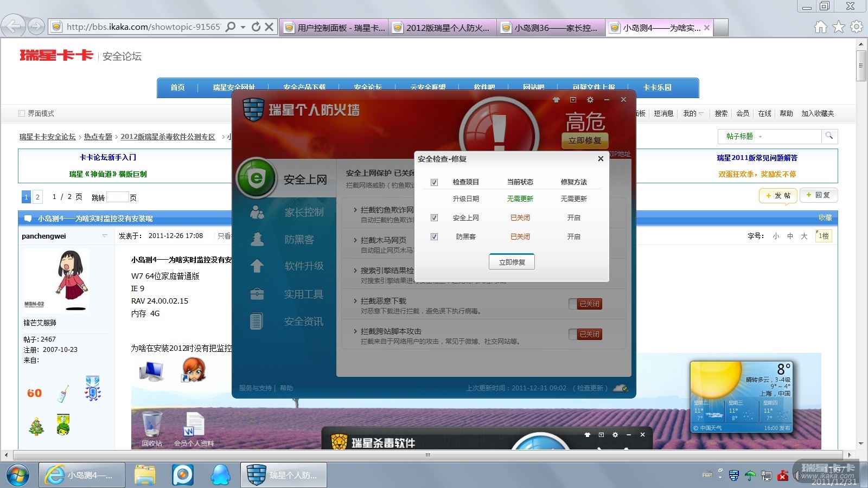Go to page 2 of the thread

click(37, 197)
